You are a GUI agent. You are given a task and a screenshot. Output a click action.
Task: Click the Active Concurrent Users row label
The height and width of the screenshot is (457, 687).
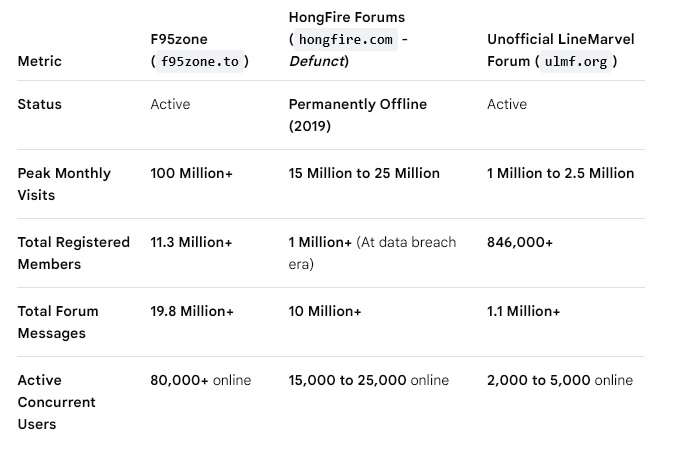(x=56, y=402)
